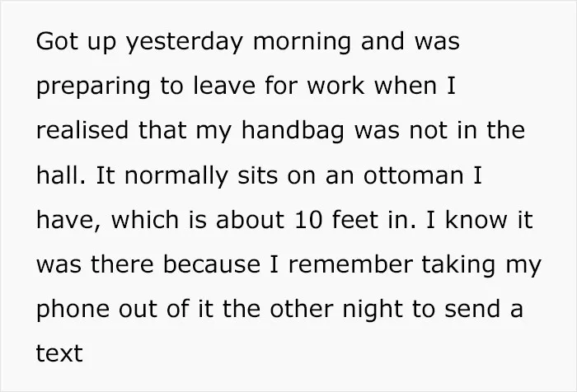Click the word 'morning' in the first line
Viewport: 577px width, 392px height.
click(x=302, y=41)
